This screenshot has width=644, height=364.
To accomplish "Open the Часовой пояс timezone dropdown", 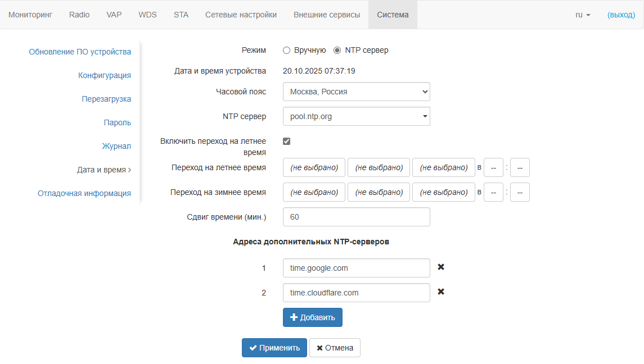I will (x=356, y=92).
